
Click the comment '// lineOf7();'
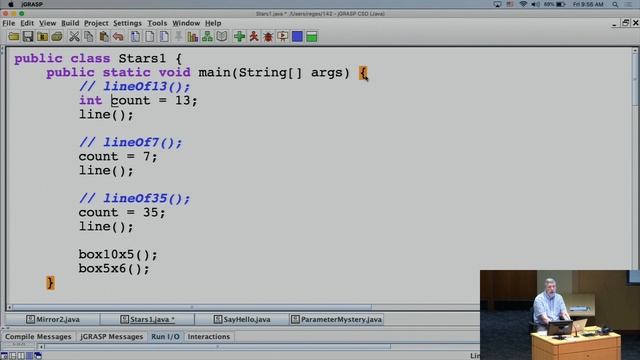(131, 142)
